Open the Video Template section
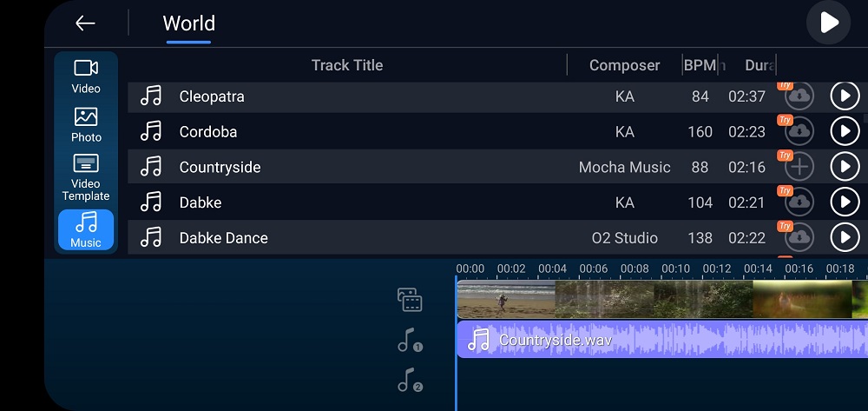The width and height of the screenshot is (868, 411). (x=86, y=177)
